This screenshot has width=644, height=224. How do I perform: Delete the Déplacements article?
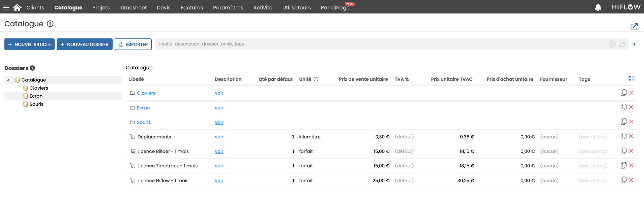pos(631,136)
